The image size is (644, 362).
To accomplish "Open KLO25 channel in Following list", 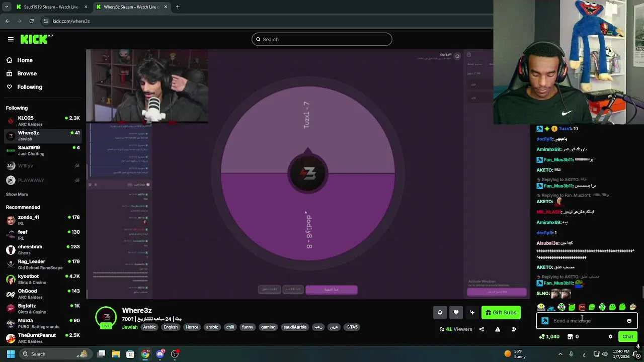I will pos(43,121).
